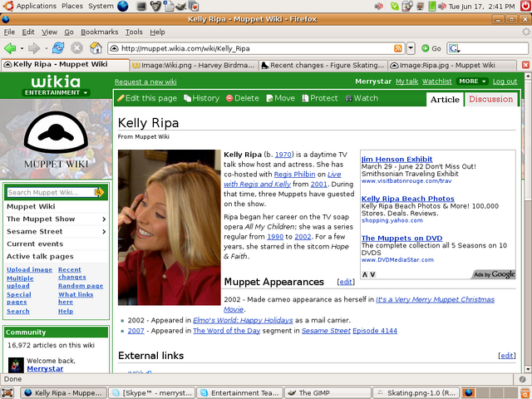Expand The Muppet Show submenu
Image resolution: width=532 pixels, height=399 pixels.
coord(104,219)
